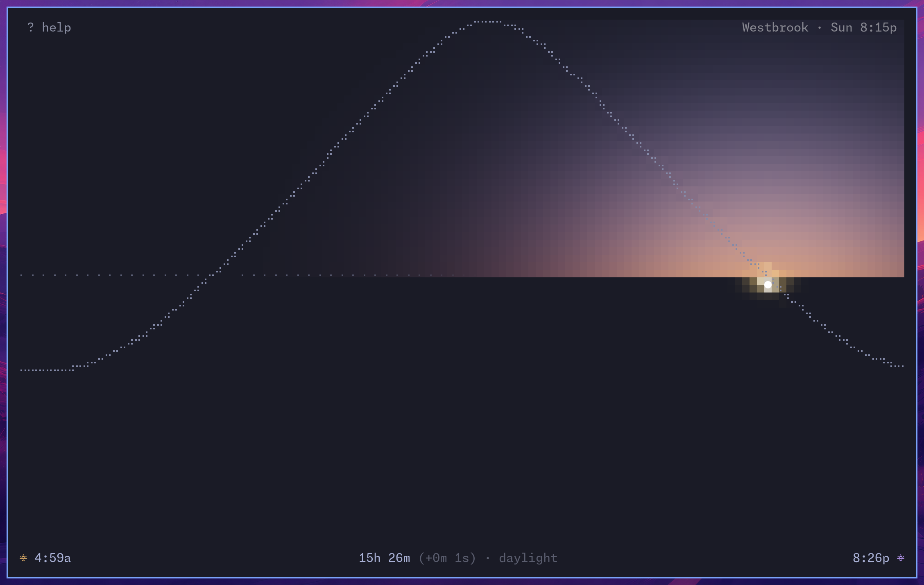Open the '? help' hint
The height and width of the screenshot is (585, 924).
click(x=49, y=27)
